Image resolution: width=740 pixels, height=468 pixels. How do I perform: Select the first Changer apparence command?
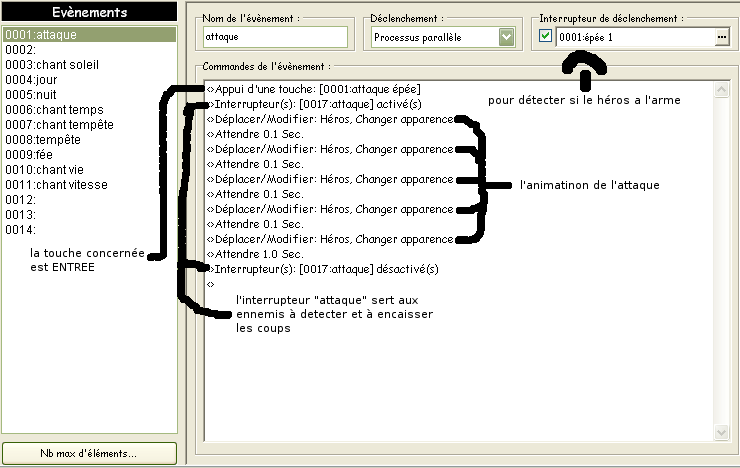coord(330,119)
